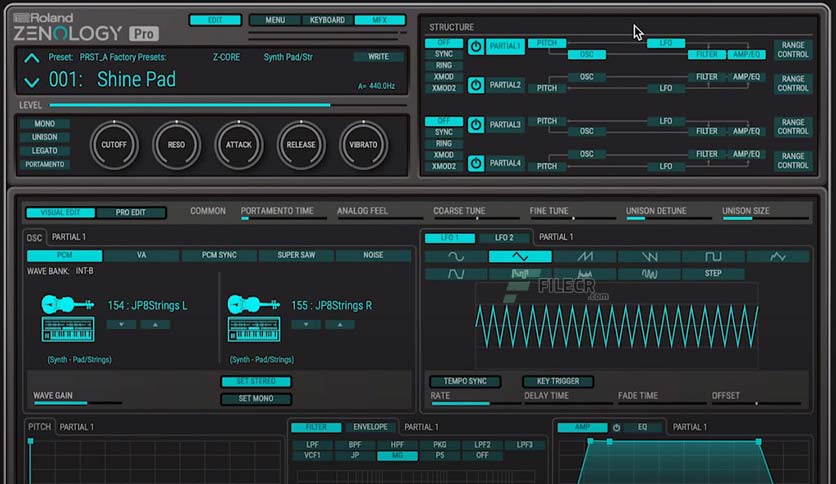
Task: Select RING structure for partials 3-4
Action: [444, 143]
